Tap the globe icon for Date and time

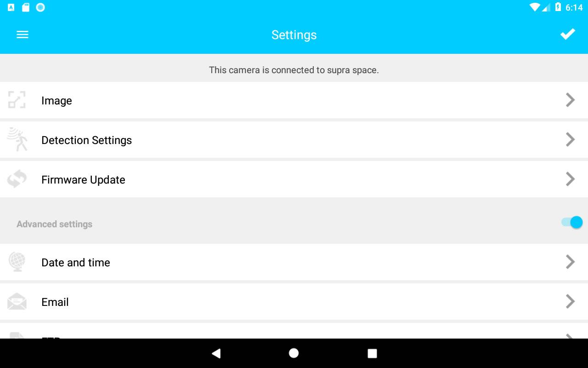(17, 262)
